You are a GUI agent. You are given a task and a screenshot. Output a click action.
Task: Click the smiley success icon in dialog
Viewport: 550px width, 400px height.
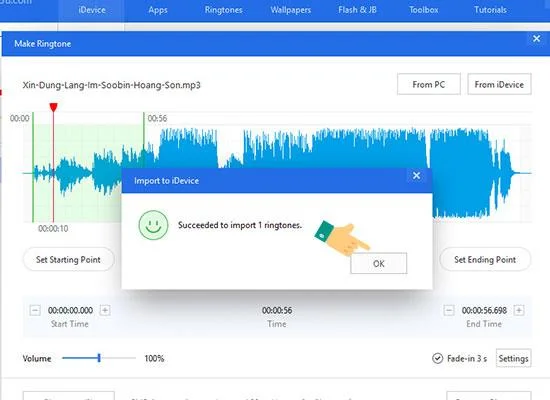(153, 225)
